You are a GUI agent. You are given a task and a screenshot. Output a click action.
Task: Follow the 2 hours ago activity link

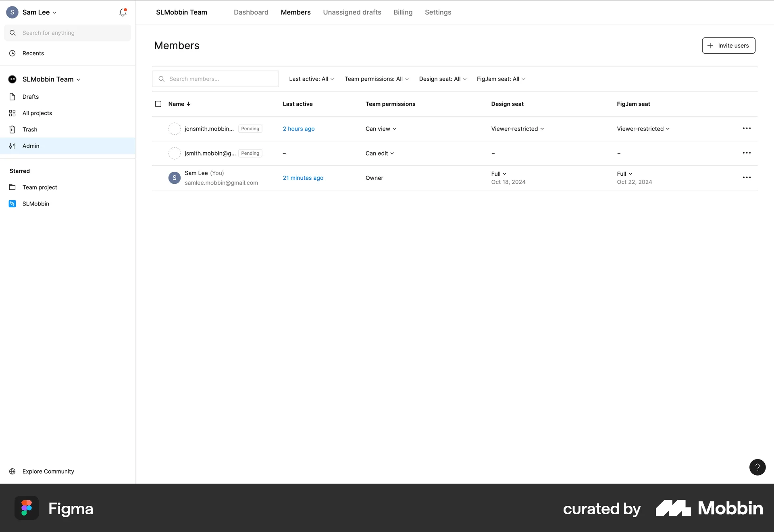coord(298,129)
